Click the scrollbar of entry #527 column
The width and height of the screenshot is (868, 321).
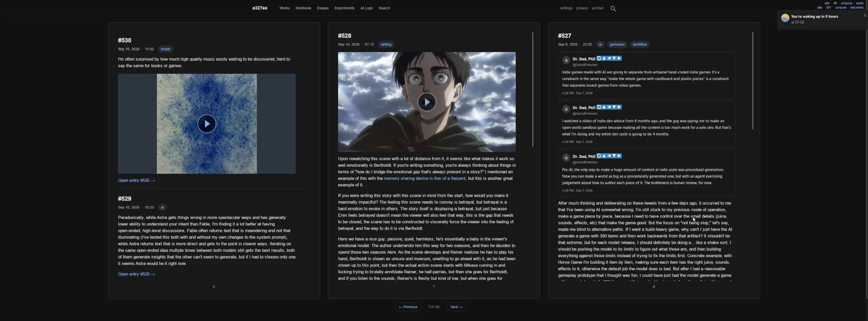pos(753,81)
